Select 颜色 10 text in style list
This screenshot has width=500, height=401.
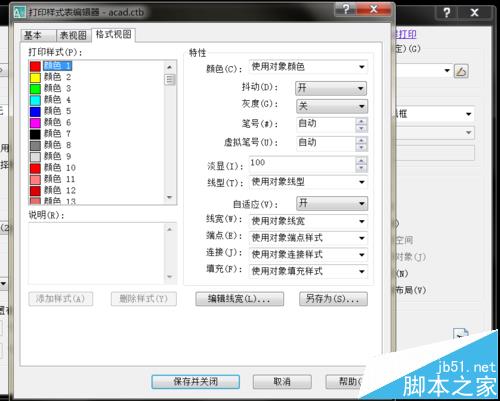tap(60, 168)
